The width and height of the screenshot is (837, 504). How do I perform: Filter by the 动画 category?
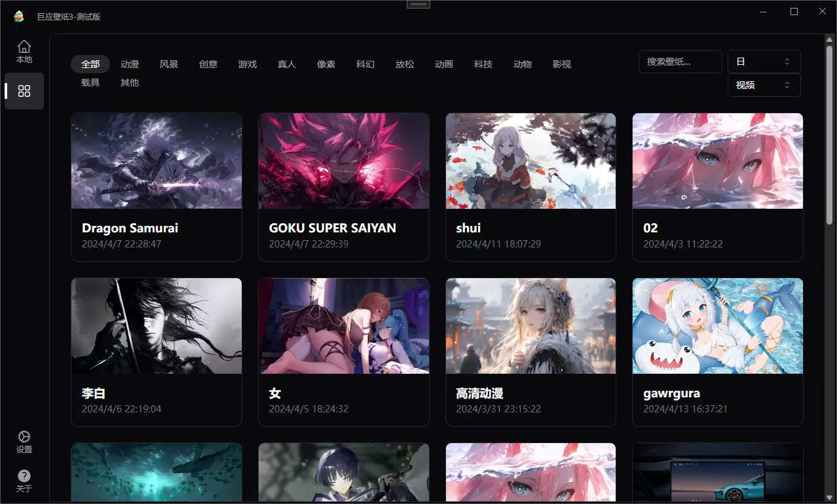tap(444, 64)
